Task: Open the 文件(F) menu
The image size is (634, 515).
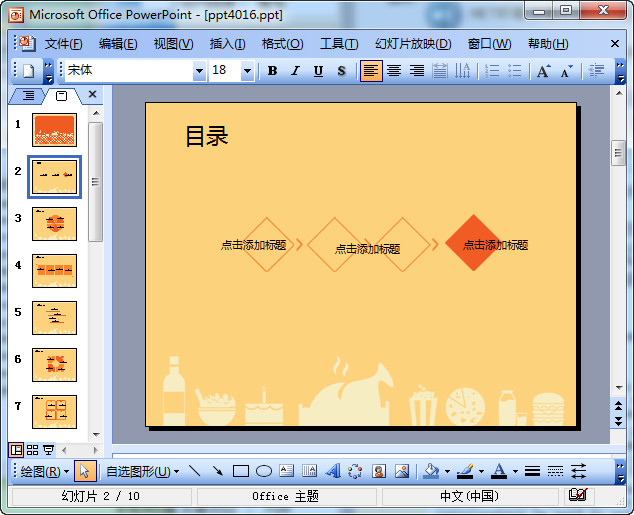Action: tap(63, 44)
